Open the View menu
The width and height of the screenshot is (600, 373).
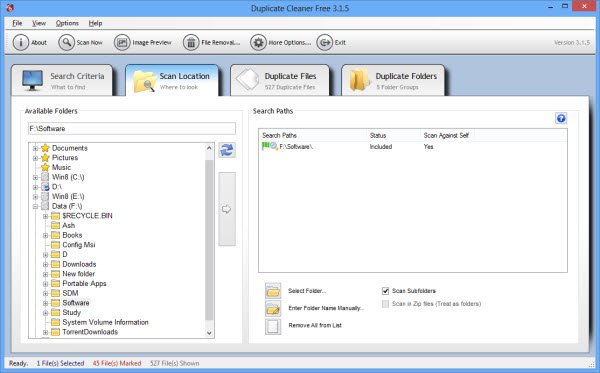pos(39,23)
